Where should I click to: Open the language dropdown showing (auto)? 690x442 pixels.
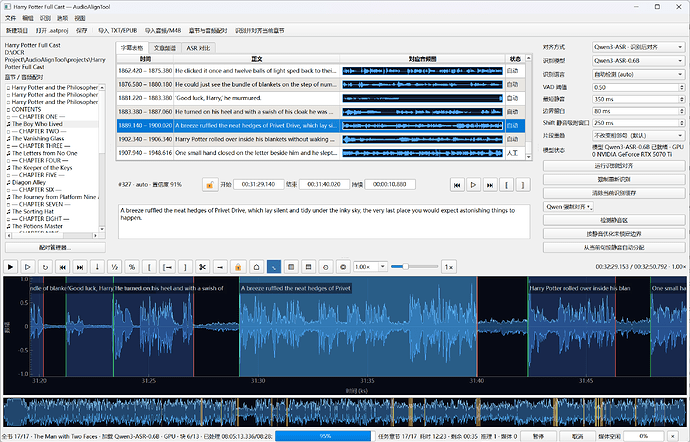pyautogui.click(x=638, y=74)
